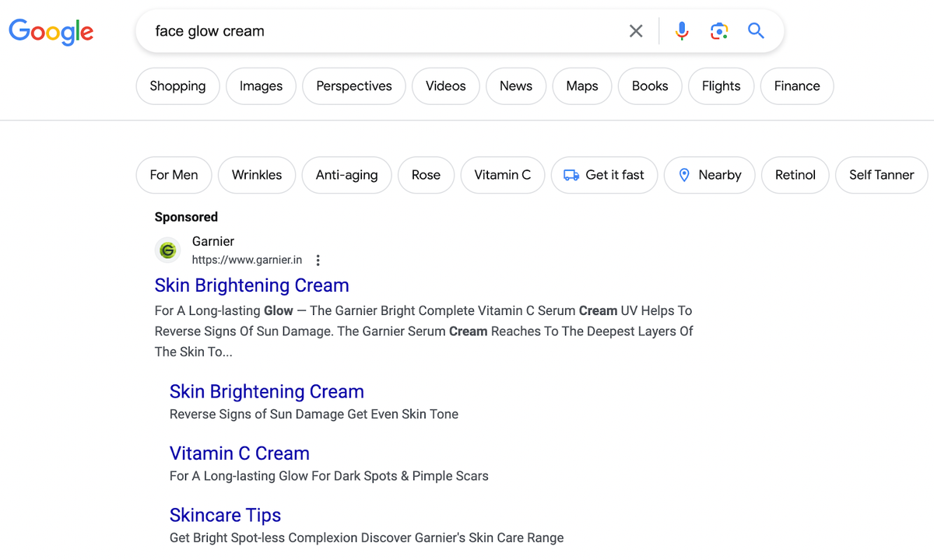Choose the Rose filter chip
The height and width of the screenshot is (560, 934).
click(x=426, y=175)
